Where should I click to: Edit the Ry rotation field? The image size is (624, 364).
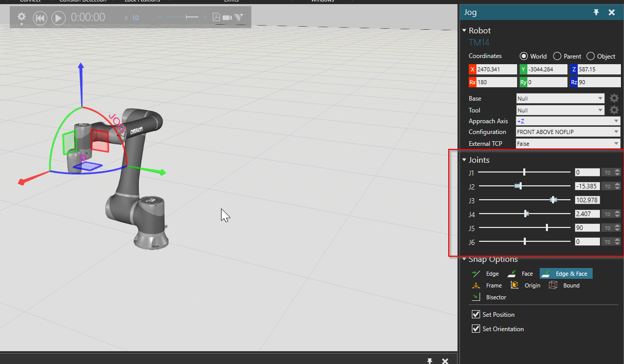point(548,82)
